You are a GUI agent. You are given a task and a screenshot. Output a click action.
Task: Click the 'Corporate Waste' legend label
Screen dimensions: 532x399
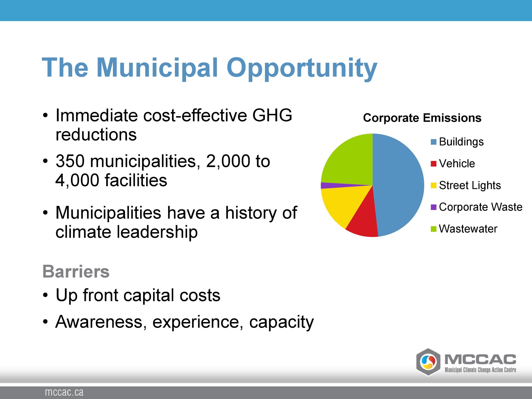tap(481, 207)
